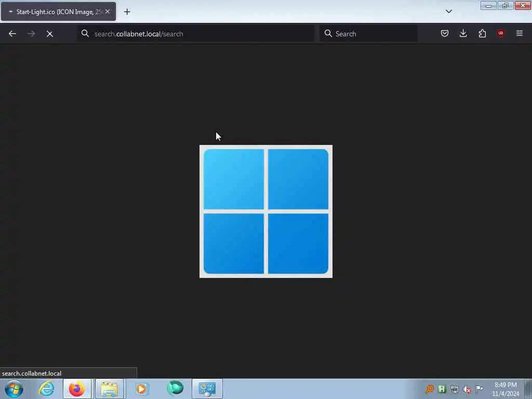Click the disabled forward arrow
The width and height of the screenshot is (532, 399).
tap(31, 34)
